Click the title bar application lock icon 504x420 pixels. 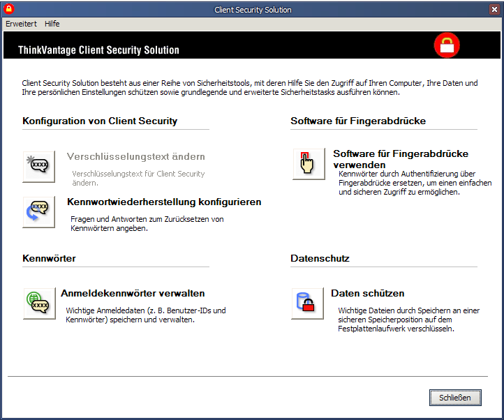click(x=8, y=9)
